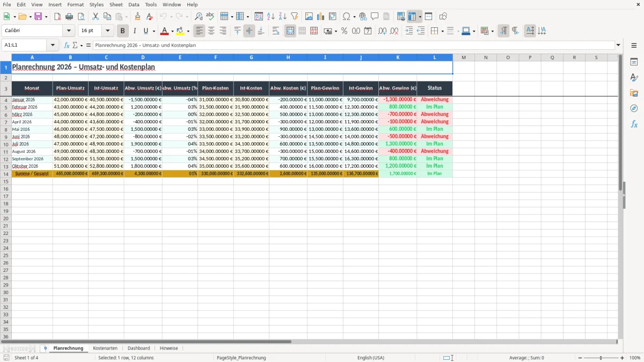The height and width of the screenshot is (362, 644).
Task: Sort ascending A to Z
Action: [x=271, y=17]
